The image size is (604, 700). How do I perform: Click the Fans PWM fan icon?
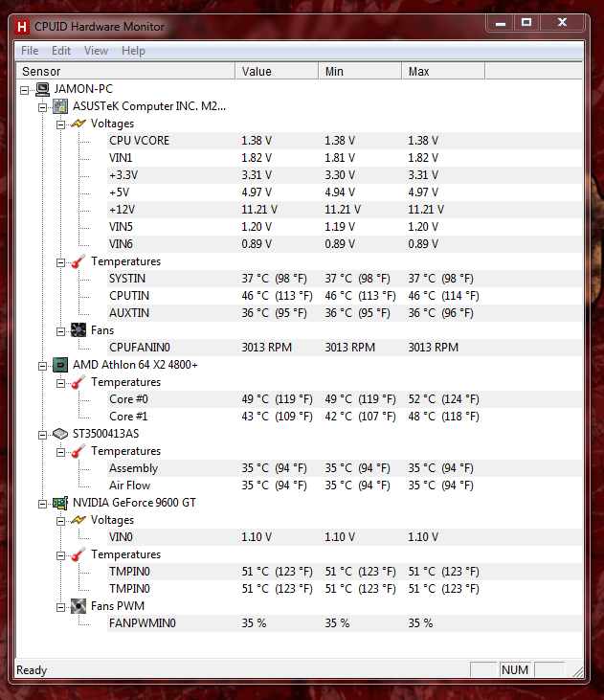(78, 606)
